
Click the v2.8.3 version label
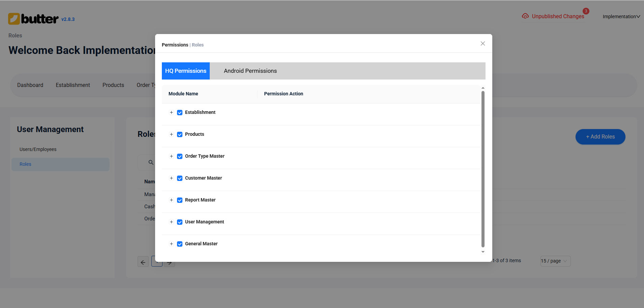click(68, 20)
